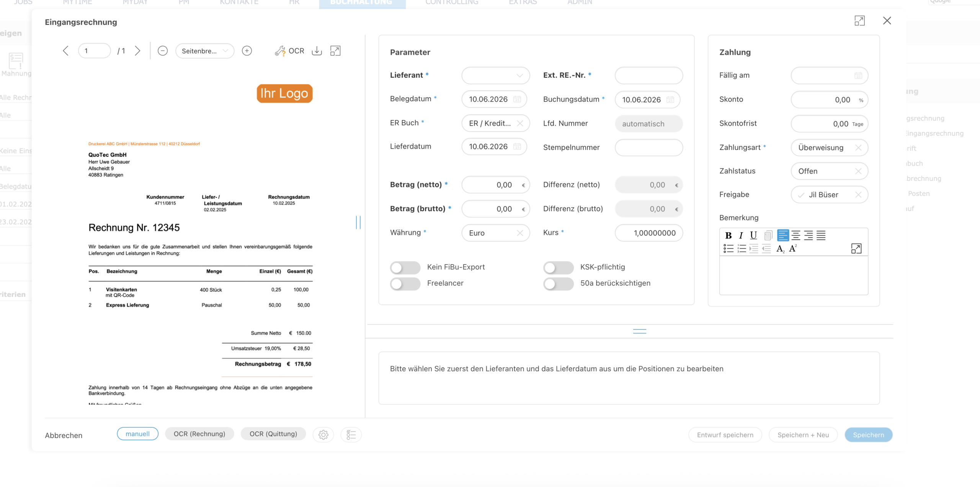Image resolution: width=980 pixels, height=487 pixels.
Task: Center Bemerkung text
Action: point(795,235)
